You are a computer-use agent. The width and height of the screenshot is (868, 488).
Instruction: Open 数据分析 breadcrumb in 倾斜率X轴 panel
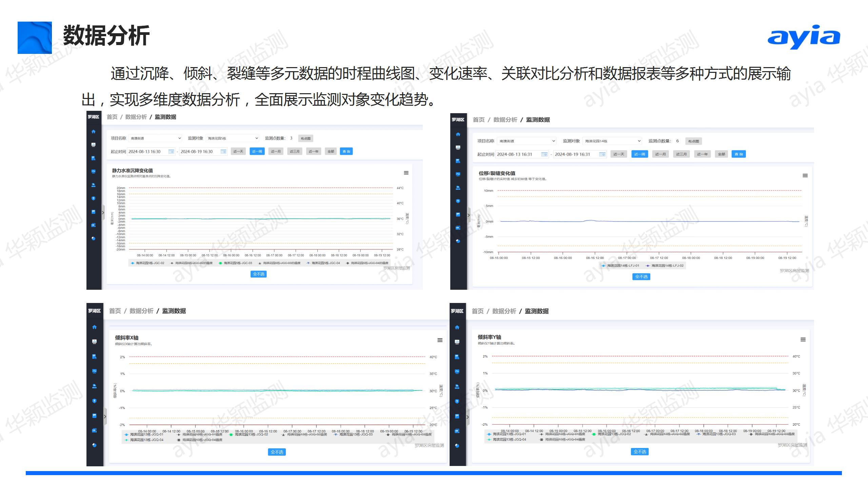141,311
